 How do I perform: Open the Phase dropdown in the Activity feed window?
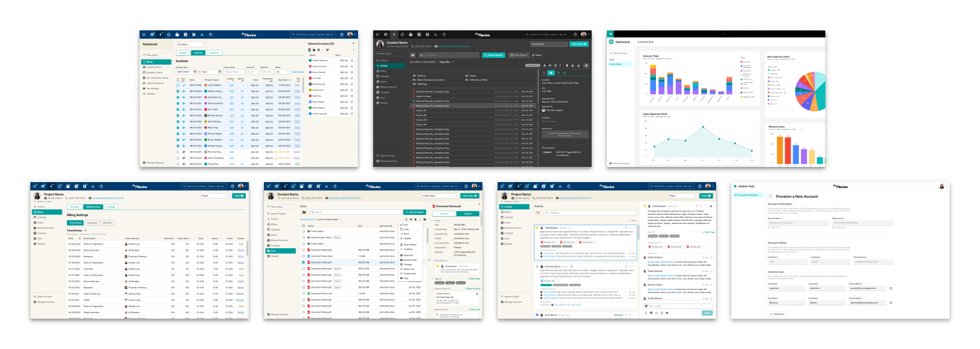683,195
